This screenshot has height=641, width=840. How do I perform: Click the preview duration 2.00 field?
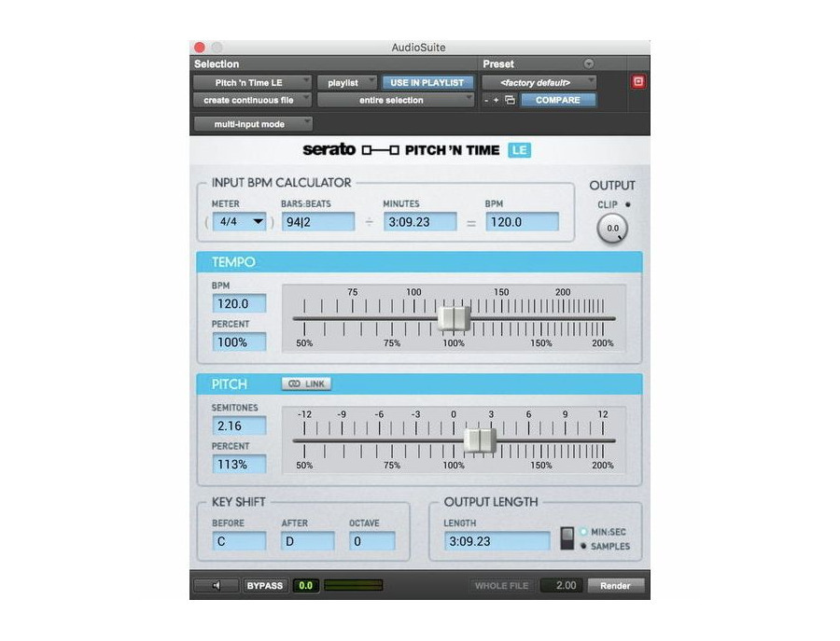[562, 585]
